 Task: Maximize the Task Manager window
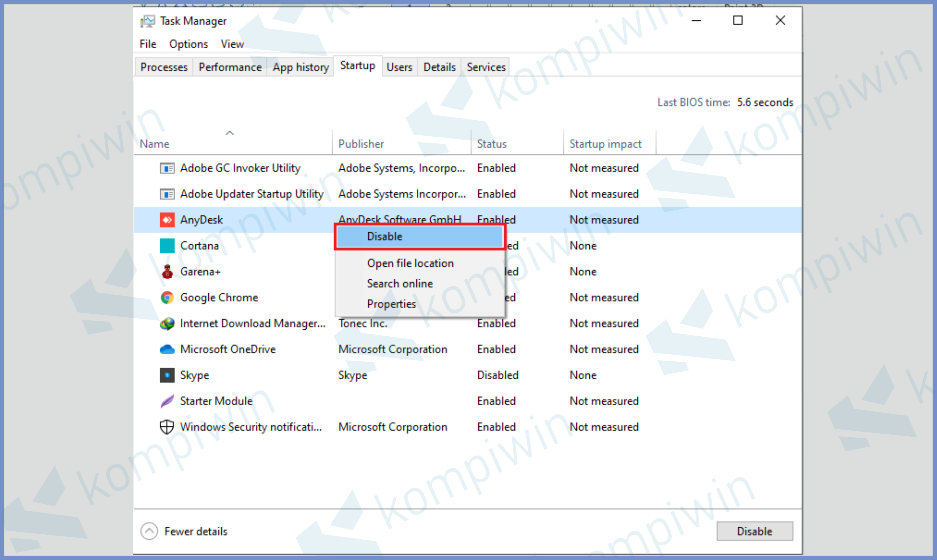click(x=738, y=20)
